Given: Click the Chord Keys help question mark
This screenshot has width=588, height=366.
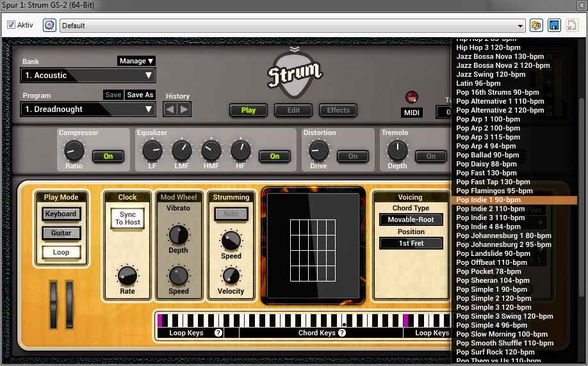Looking at the screenshot, I should tap(342, 333).
